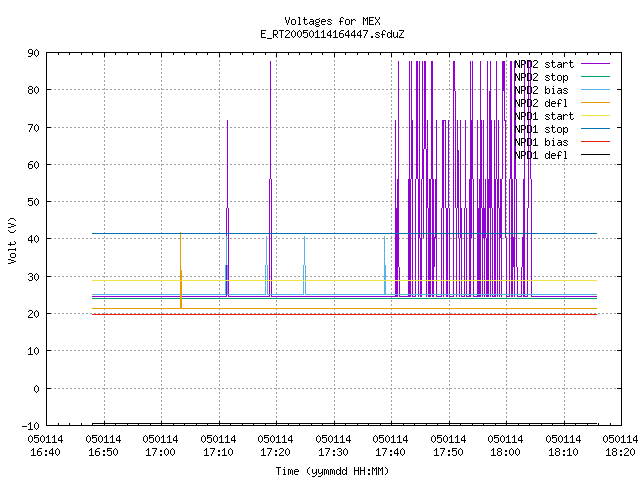Click the yellow line sample beside NPD1 start
This screenshot has width=640, height=480.
595,116
